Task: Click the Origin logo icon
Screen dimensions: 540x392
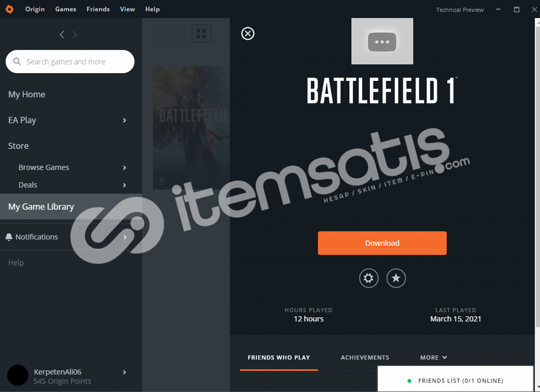Action: [x=10, y=9]
